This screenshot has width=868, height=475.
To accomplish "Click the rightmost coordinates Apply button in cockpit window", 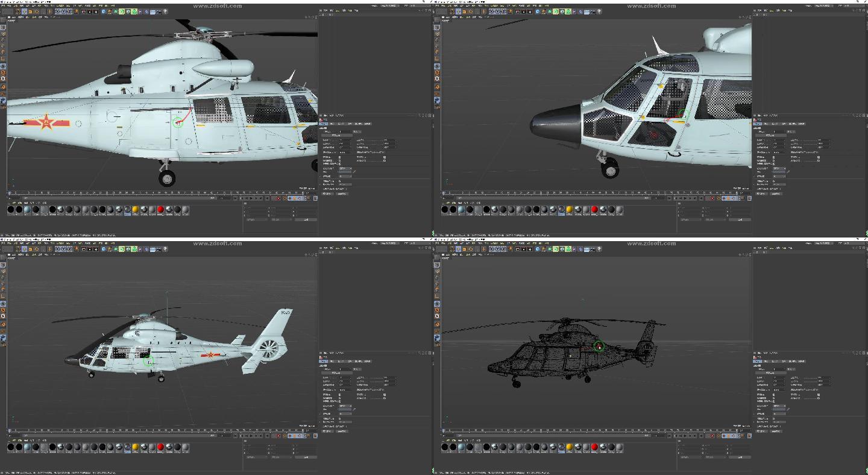I will 740,219.
